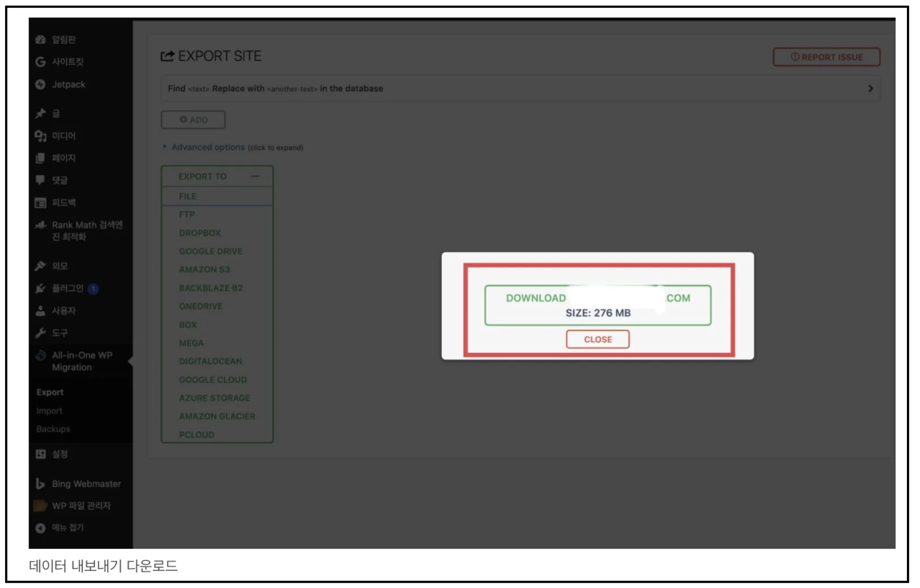Click the Bing Webmaster icon

point(41,484)
